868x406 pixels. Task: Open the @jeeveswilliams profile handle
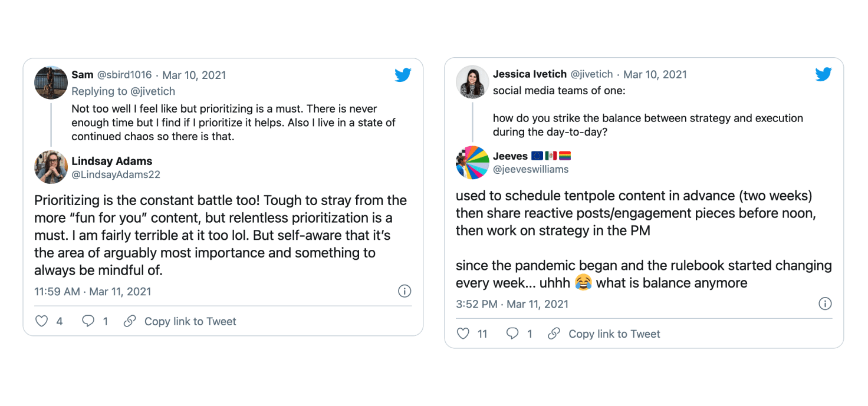(x=531, y=169)
